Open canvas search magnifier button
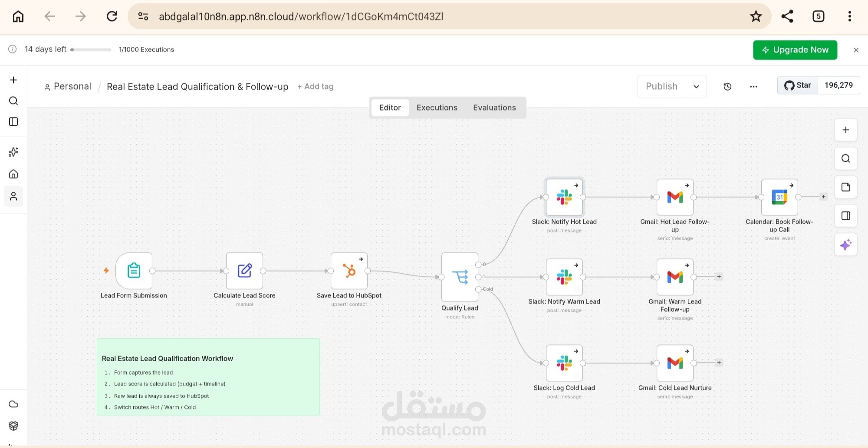The width and height of the screenshot is (868, 448). coord(846,158)
